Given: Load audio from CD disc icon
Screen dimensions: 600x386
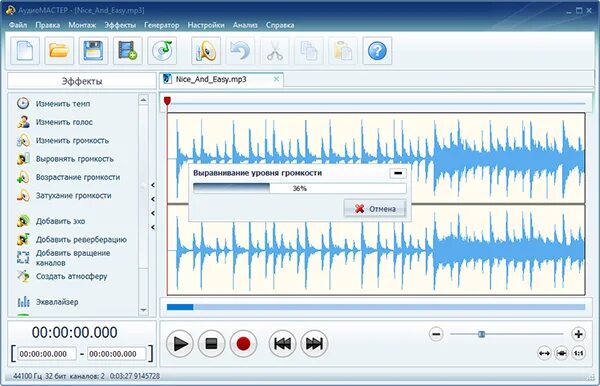Looking at the screenshot, I should 162,51.
